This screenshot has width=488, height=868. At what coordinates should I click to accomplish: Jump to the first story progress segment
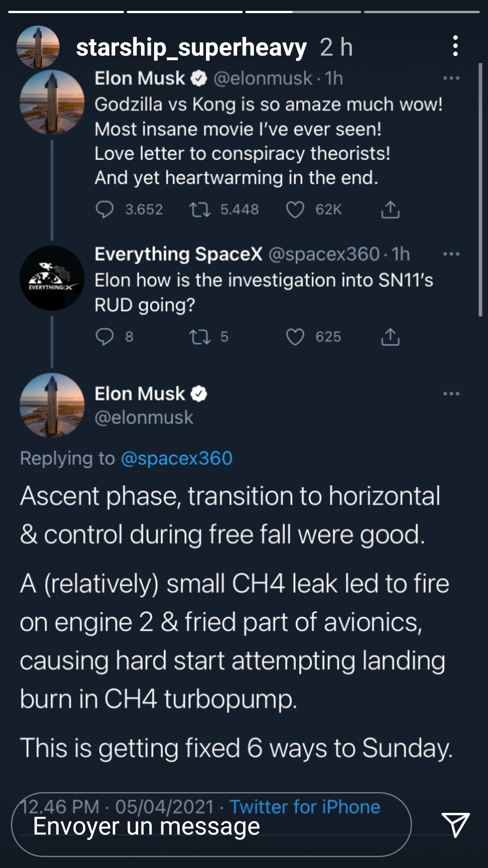(x=66, y=12)
